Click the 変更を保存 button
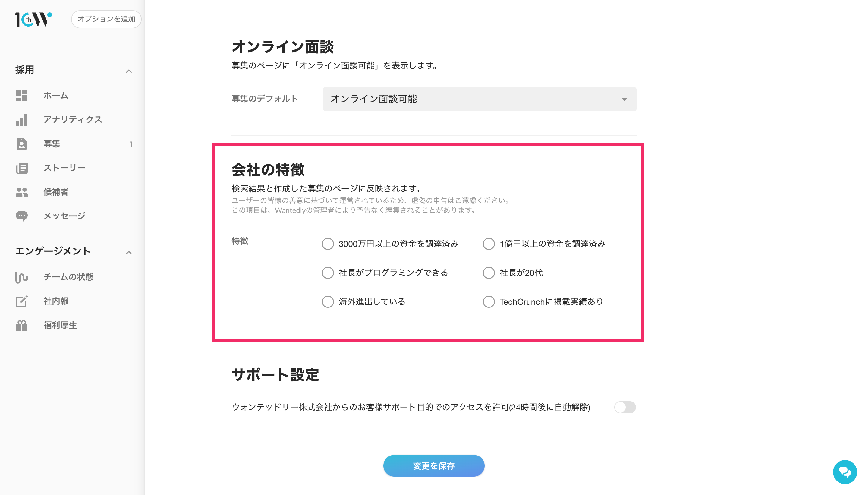This screenshot has height=495, width=868. tap(434, 466)
